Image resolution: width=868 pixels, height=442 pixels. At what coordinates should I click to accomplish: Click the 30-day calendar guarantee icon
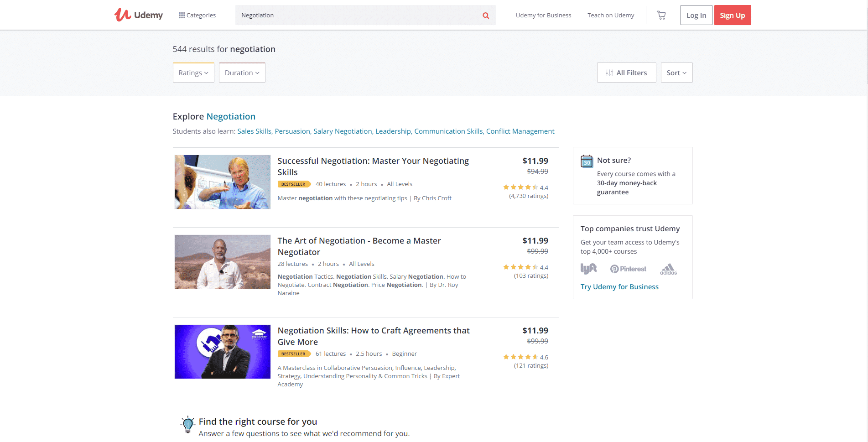coord(587,161)
